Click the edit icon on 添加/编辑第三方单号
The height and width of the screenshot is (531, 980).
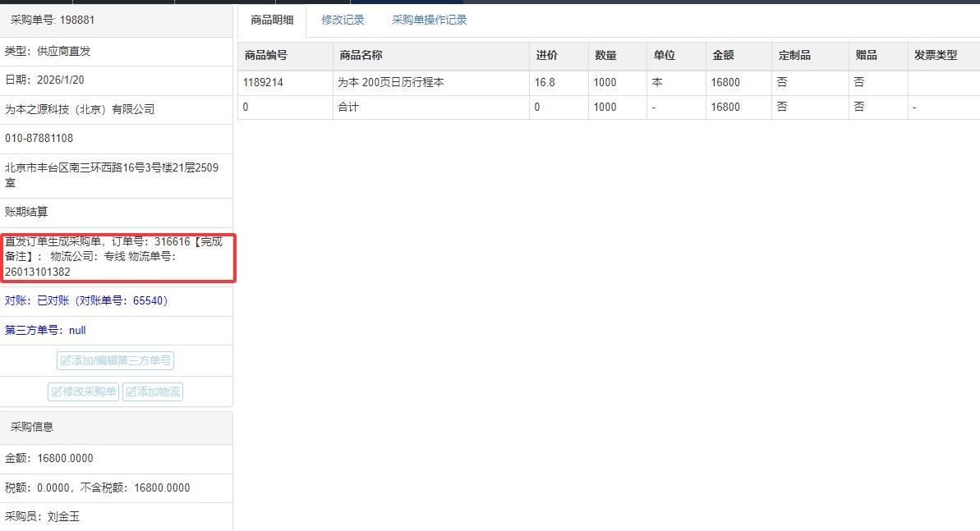point(65,361)
